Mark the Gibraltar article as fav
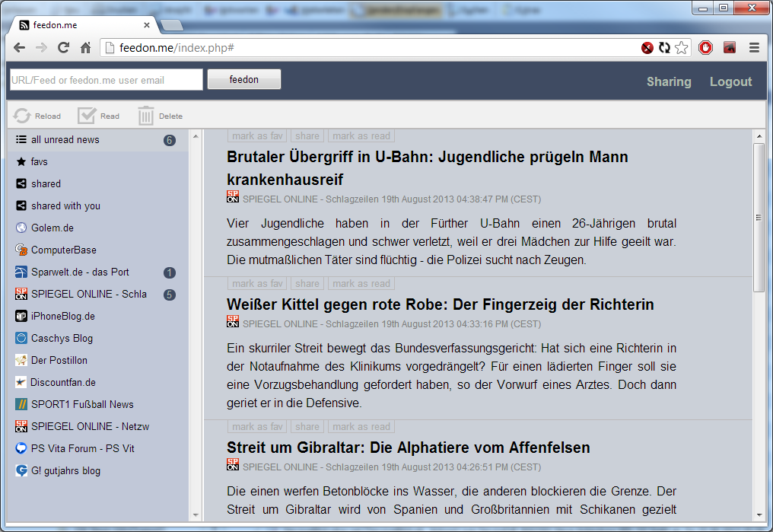Screen dimensions: 773x532 pyautogui.click(x=257, y=426)
